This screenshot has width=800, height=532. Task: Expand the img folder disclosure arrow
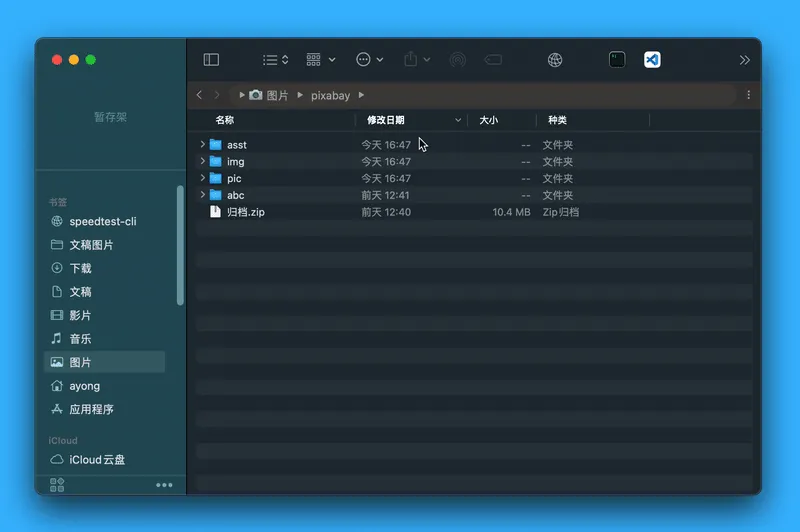click(x=203, y=161)
